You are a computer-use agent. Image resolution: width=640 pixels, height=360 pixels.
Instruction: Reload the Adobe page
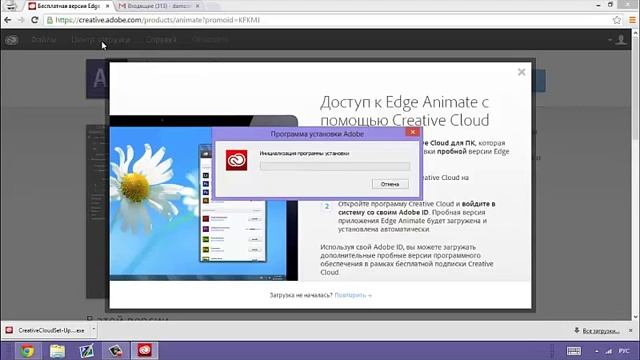pos(35,20)
